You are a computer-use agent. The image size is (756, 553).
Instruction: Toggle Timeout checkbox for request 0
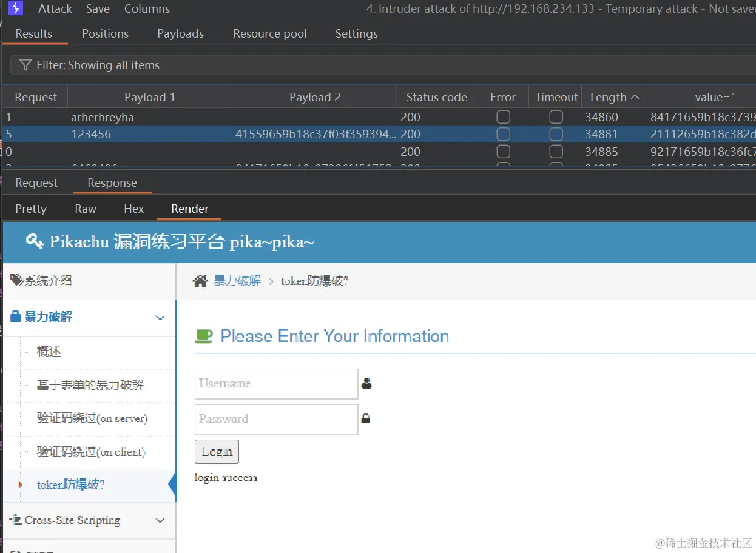pos(556,152)
